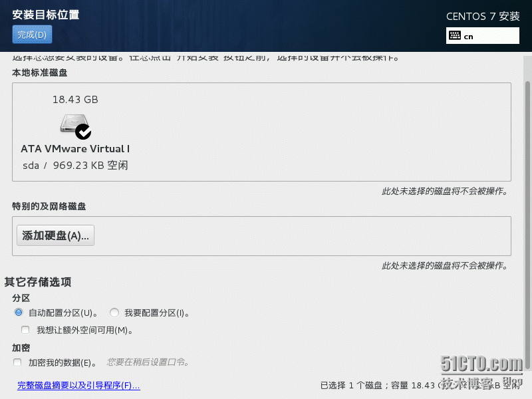Open 完整磁盘摘要以及引导程序(F)... link
This screenshot has height=399, width=532.
tap(78, 386)
